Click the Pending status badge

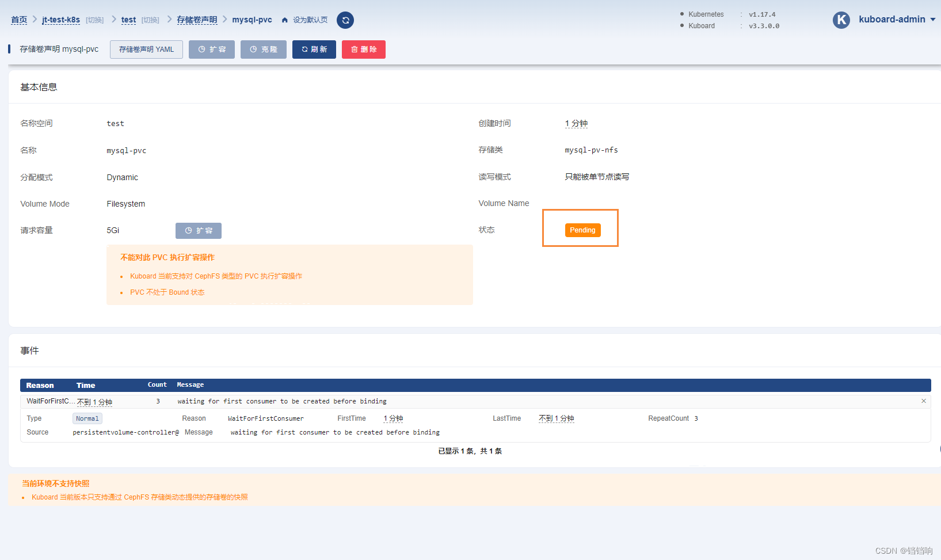point(582,230)
